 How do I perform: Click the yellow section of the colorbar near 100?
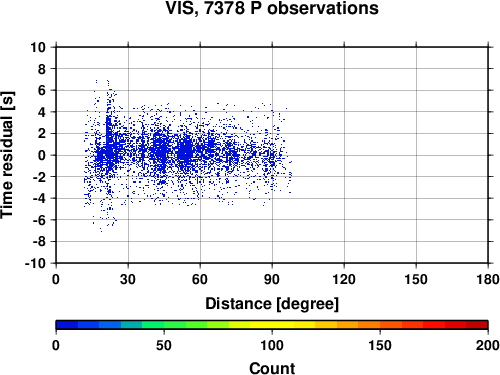272,325
